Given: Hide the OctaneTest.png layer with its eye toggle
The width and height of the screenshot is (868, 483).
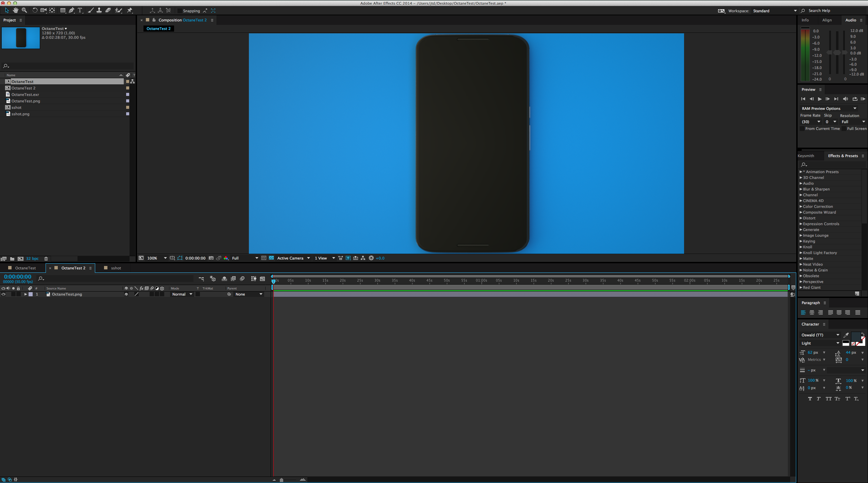Looking at the screenshot, I should (x=3, y=295).
